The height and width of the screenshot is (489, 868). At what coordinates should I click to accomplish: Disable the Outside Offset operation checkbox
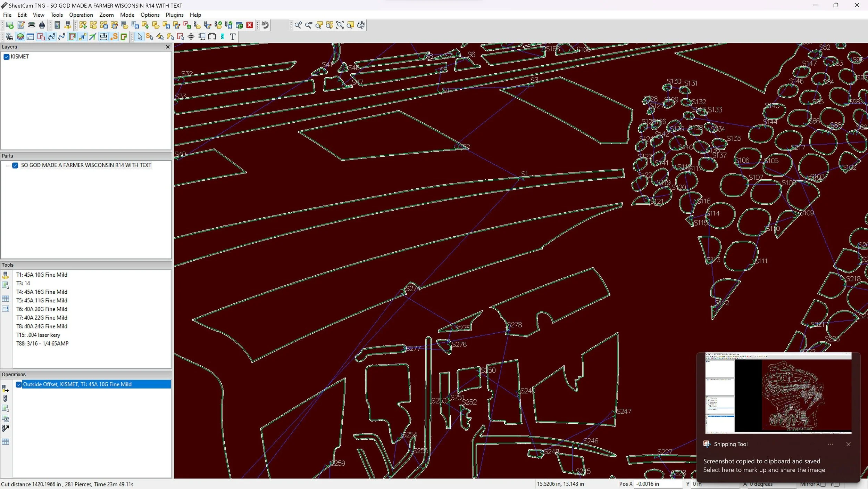(19, 384)
